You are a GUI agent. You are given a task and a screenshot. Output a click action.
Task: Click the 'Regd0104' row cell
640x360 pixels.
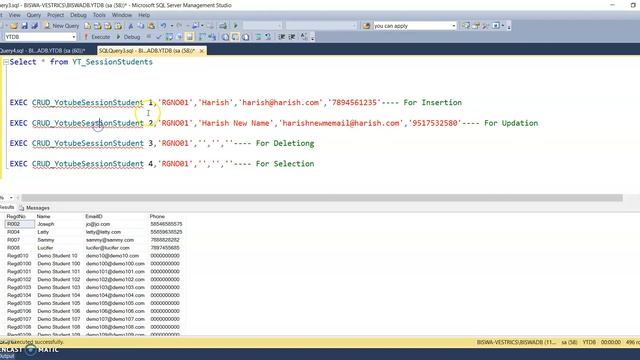20,295
